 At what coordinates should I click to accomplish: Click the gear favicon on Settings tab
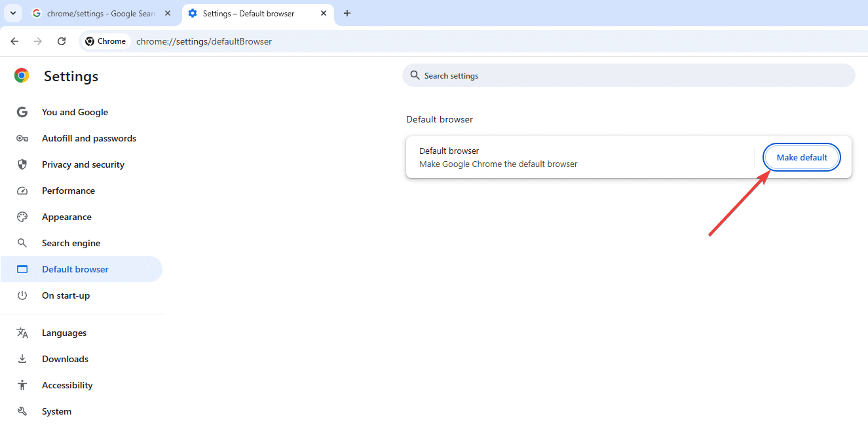point(193,13)
